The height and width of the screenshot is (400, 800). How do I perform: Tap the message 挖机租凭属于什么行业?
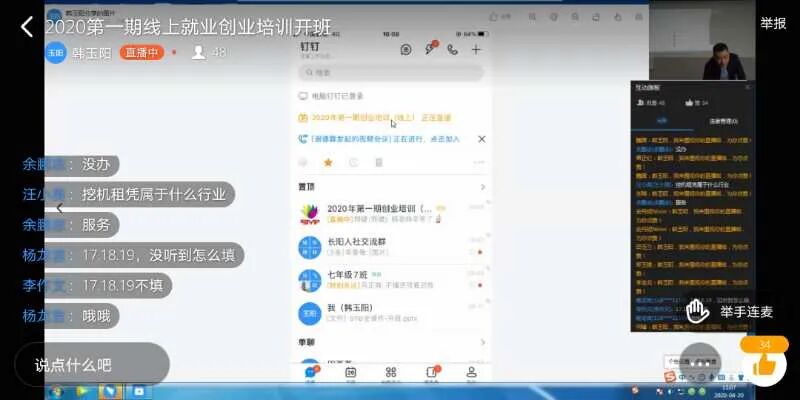(154, 194)
